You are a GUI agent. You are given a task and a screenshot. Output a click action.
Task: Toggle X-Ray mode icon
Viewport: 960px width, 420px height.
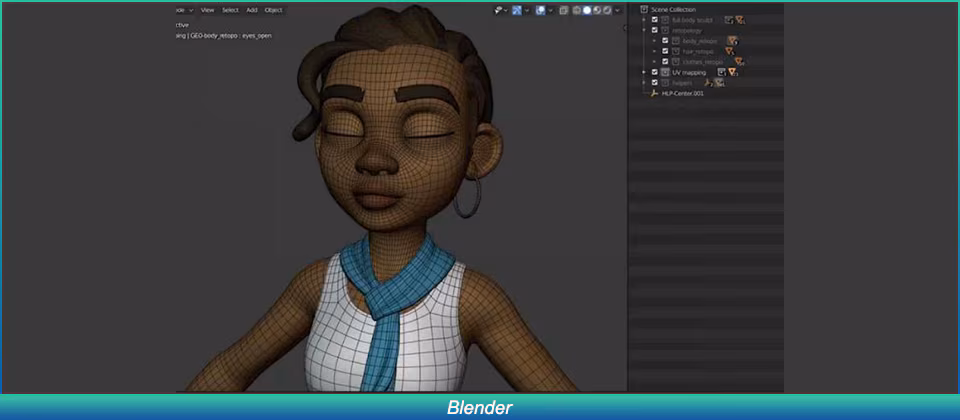(x=563, y=10)
